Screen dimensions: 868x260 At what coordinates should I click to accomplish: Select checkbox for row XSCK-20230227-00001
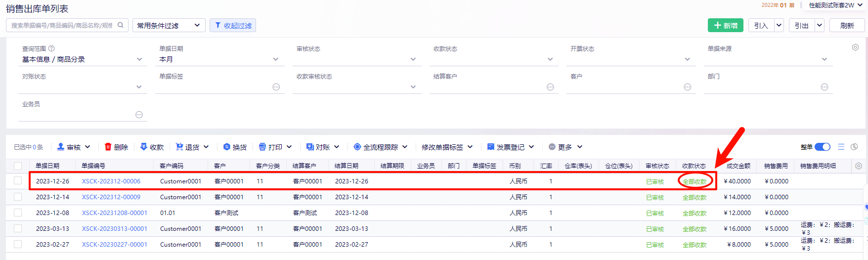pos(18,244)
